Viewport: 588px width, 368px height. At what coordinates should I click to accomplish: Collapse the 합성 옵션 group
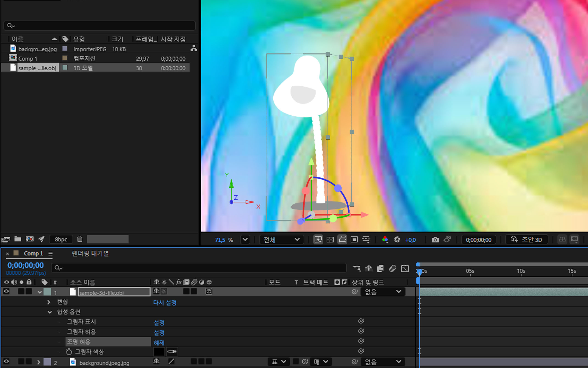[50, 312]
